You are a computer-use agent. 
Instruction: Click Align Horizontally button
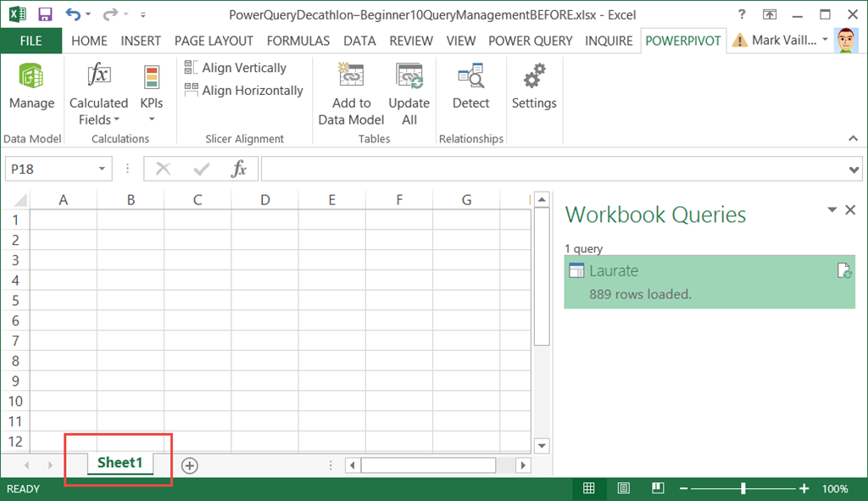pos(244,91)
